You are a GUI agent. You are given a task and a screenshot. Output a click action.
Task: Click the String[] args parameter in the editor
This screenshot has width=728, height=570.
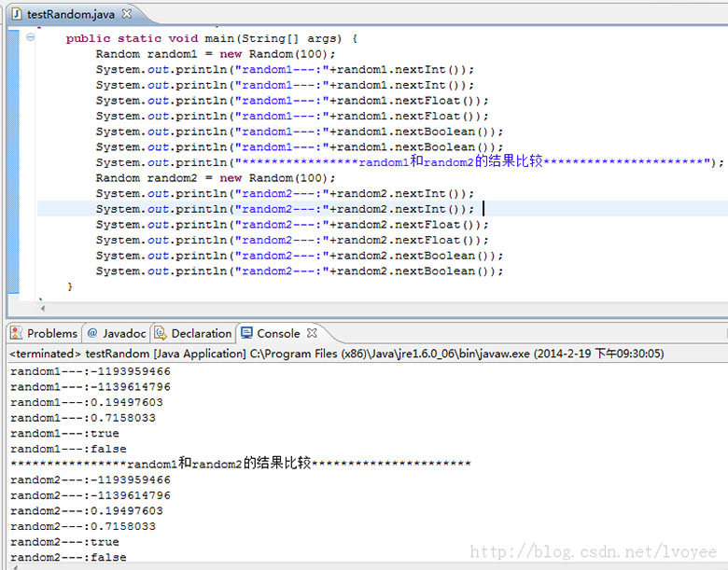[301, 38]
